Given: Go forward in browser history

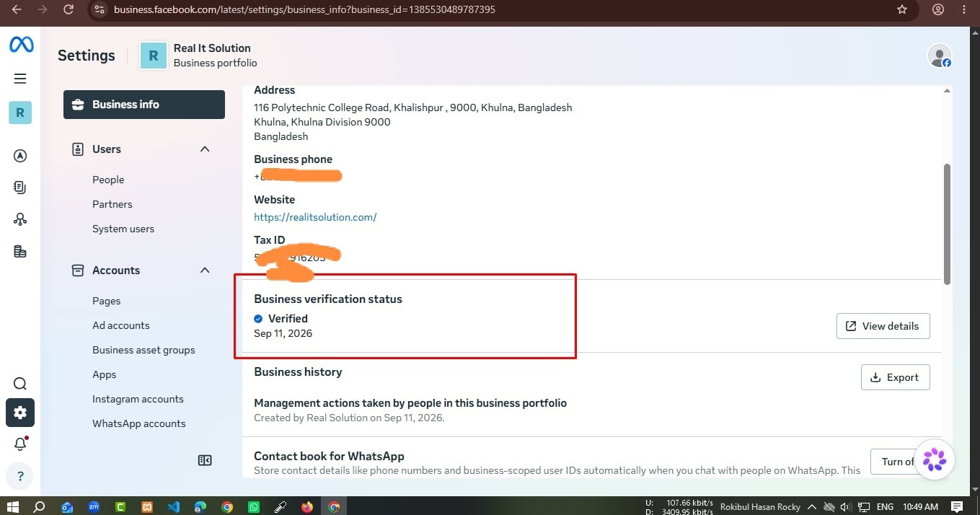Looking at the screenshot, I should tap(43, 9).
